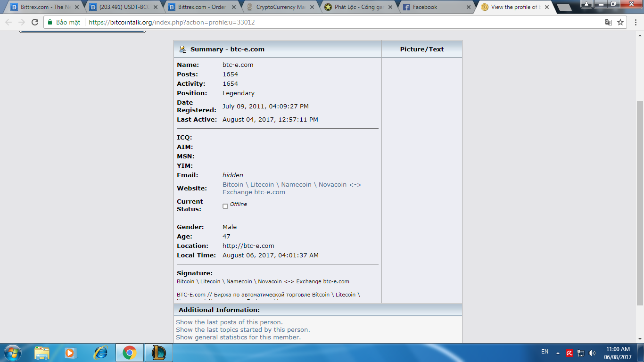The image size is (644, 362).
Task: Click the page vertical scrollbar thumb
Action: tap(640, 203)
